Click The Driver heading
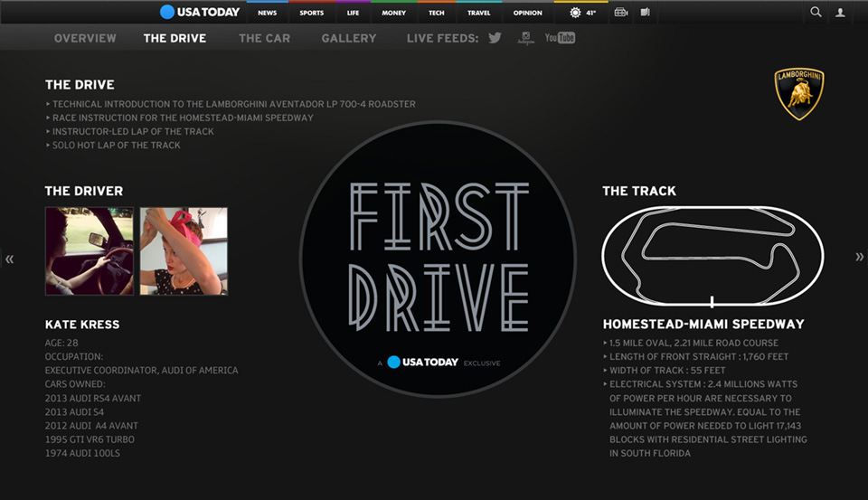868x500 pixels. click(x=84, y=191)
